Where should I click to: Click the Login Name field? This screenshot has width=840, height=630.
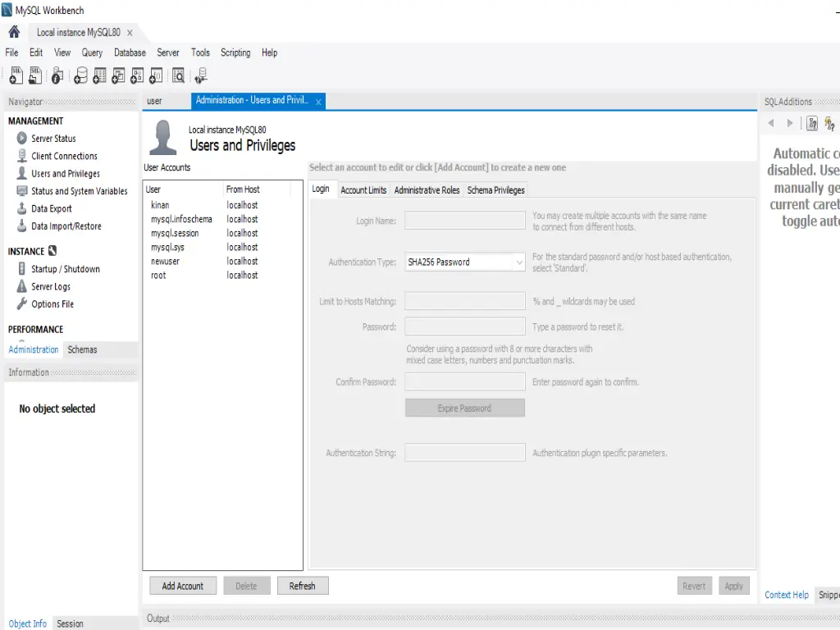pos(464,220)
